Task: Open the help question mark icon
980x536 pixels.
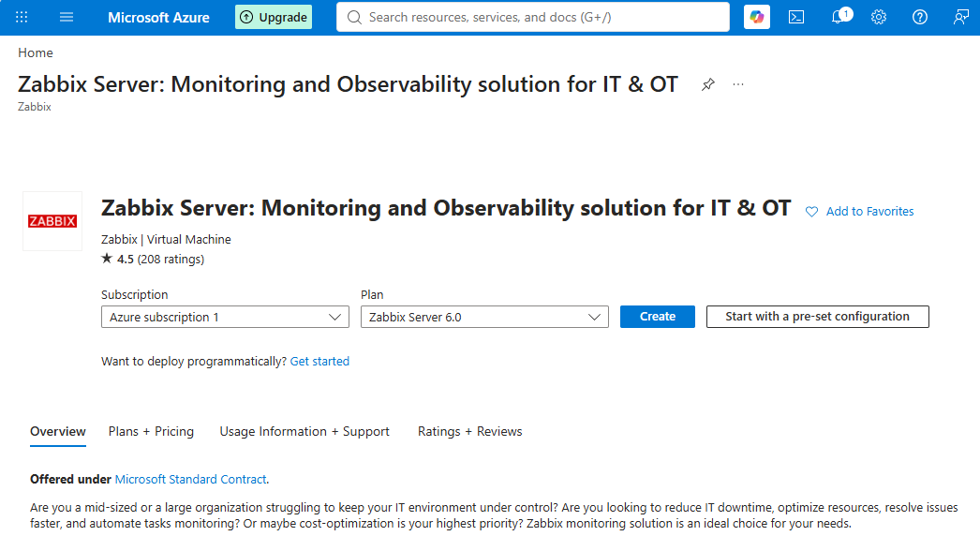Action: (919, 17)
